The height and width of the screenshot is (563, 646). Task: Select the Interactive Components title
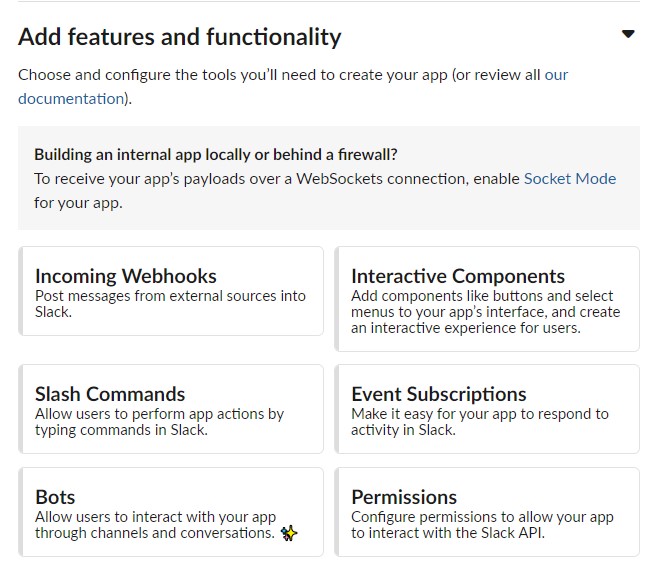coord(457,276)
